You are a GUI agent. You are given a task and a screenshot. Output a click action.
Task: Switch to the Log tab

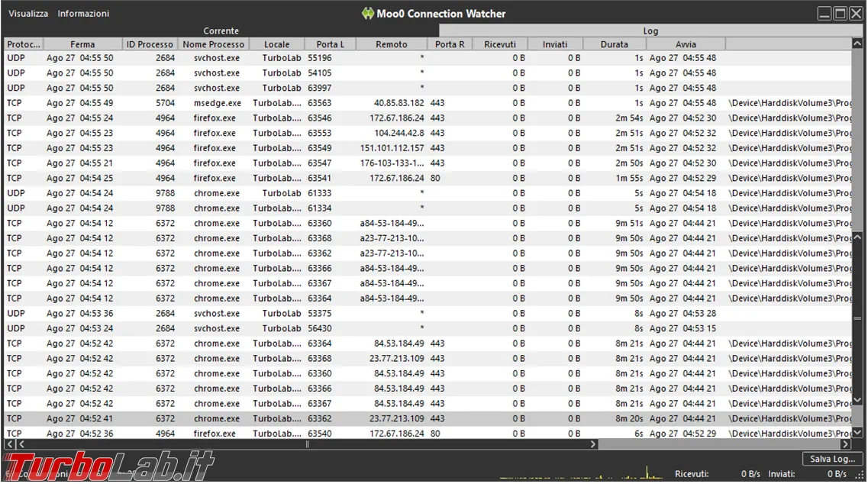pos(650,31)
